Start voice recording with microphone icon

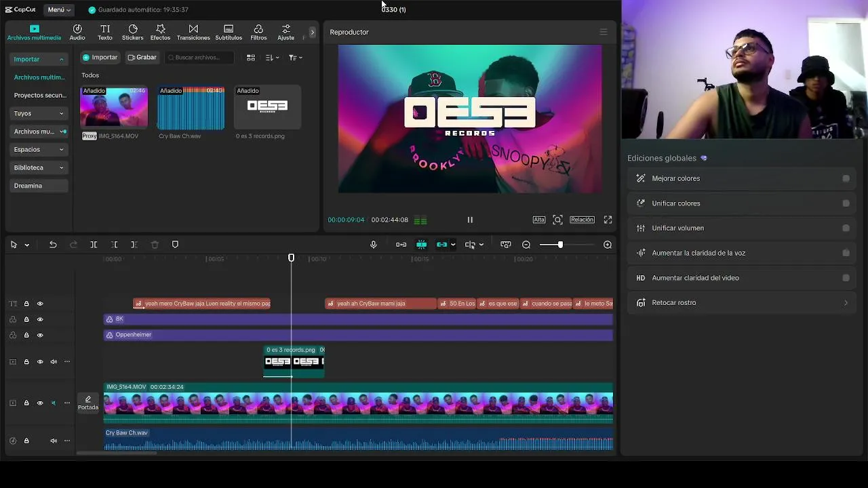point(373,245)
